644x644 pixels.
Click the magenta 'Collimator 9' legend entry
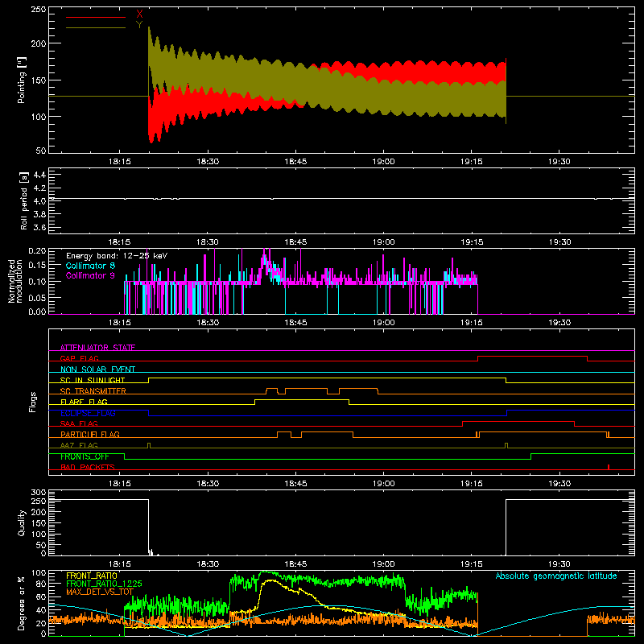point(90,275)
